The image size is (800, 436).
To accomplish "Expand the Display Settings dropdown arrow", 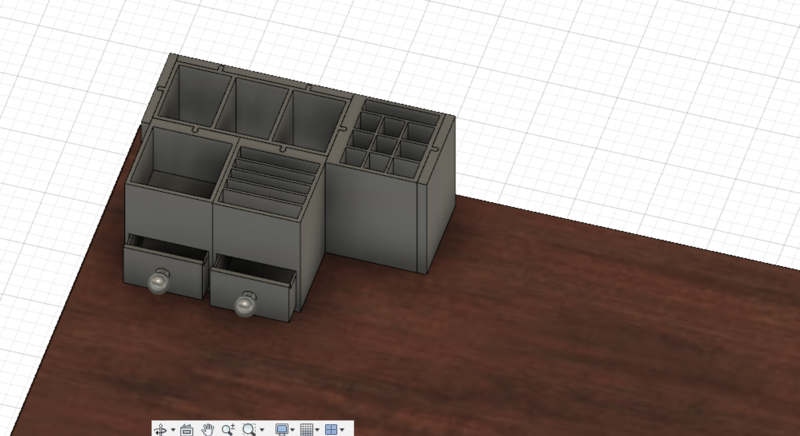I will pyautogui.click(x=292, y=430).
